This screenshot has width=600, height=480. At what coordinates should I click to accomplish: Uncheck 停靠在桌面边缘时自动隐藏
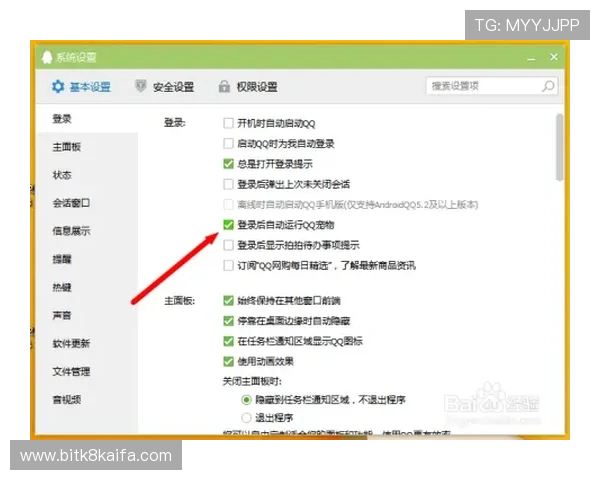[228, 321]
